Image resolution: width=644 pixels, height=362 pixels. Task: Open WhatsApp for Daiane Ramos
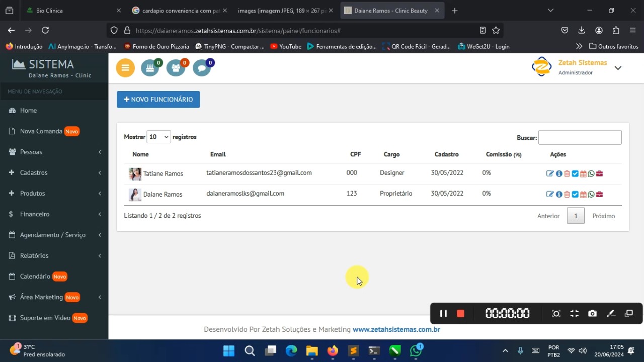coord(591,194)
